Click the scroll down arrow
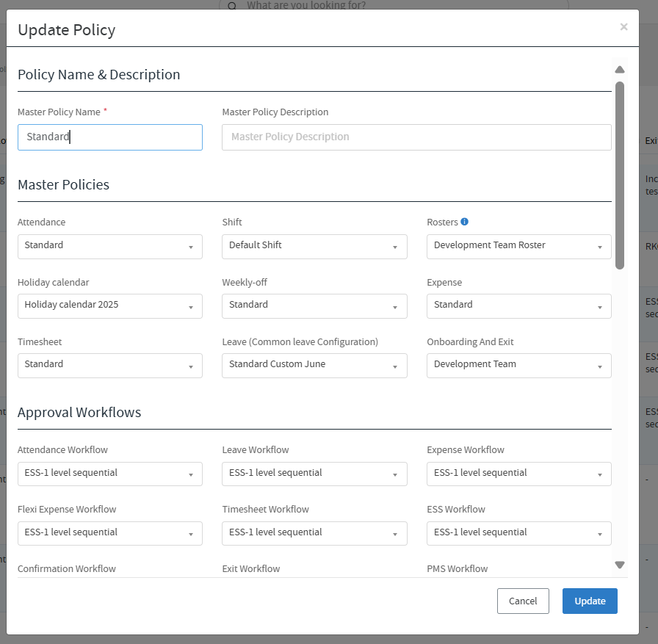658x644 pixels. pos(619,565)
